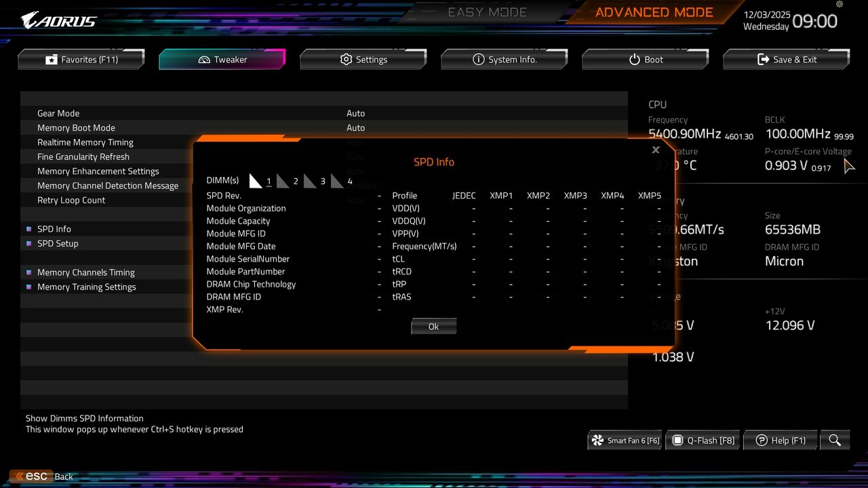Click the search magnifier icon
868x488 pixels.
pos(835,440)
